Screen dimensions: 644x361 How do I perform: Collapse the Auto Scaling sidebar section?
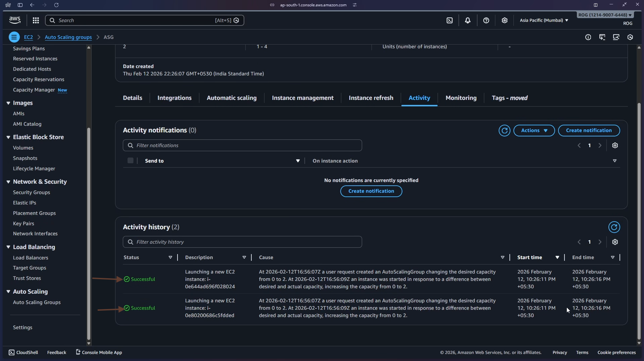pyautogui.click(x=8, y=292)
